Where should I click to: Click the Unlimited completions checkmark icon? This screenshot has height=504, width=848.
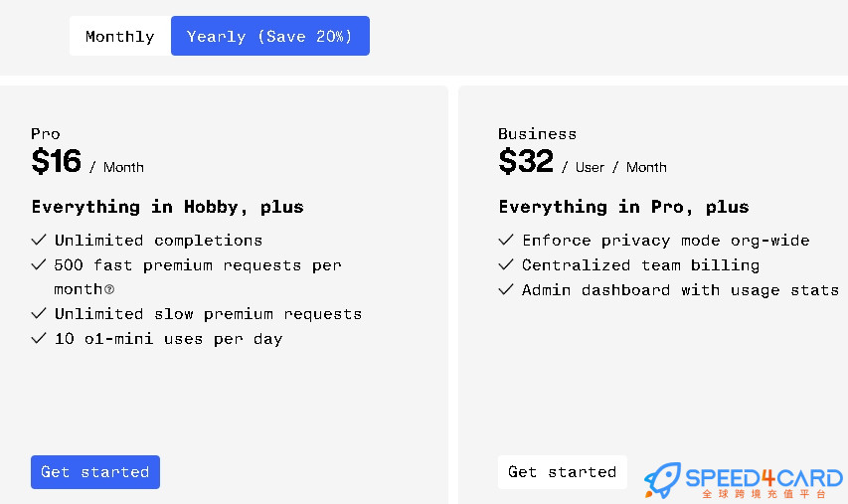click(39, 240)
